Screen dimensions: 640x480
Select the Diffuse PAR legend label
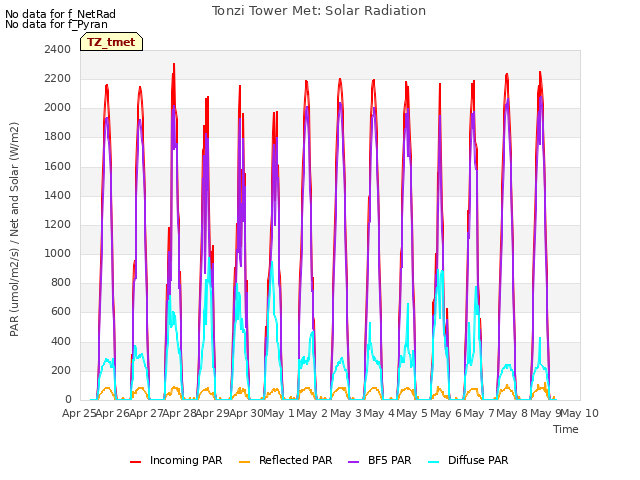[x=478, y=460]
